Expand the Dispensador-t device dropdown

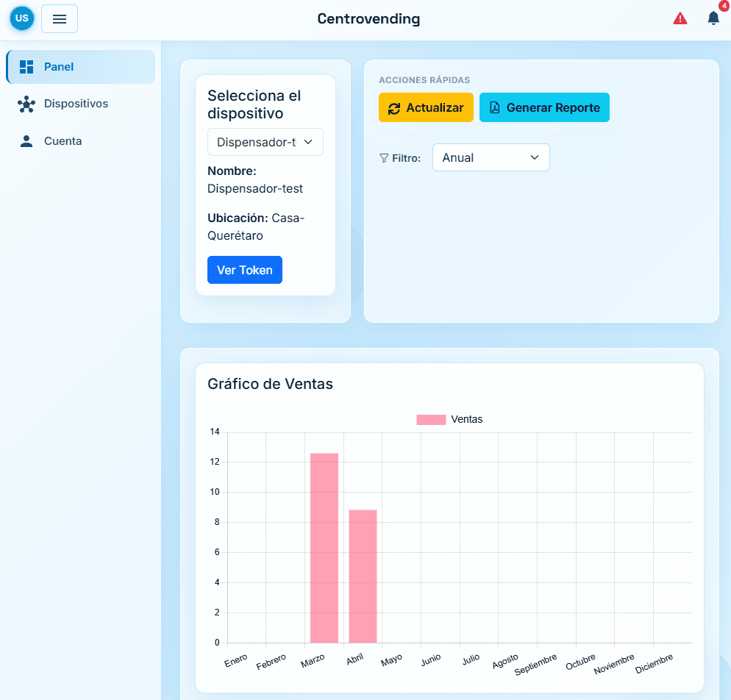click(x=265, y=142)
